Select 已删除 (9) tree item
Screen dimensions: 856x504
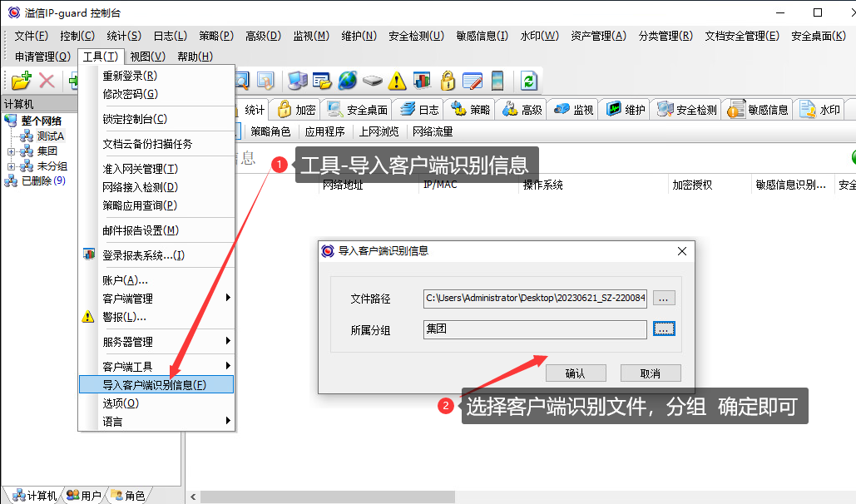click(43, 180)
